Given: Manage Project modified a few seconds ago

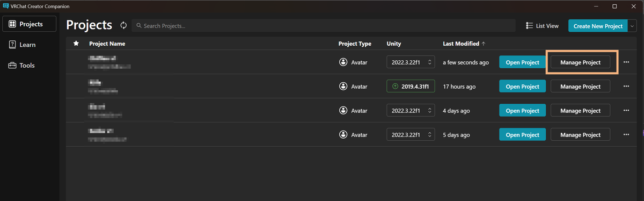Looking at the screenshot, I should (x=581, y=62).
